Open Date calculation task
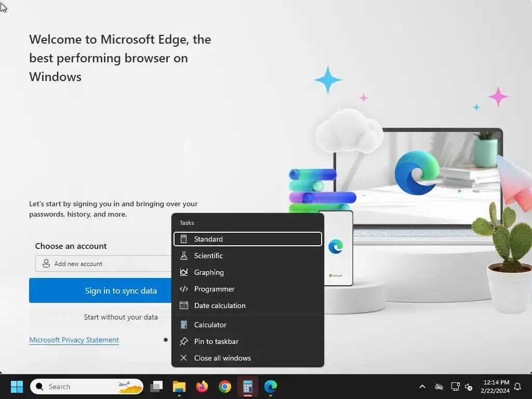532x399 pixels. pos(247,305)
